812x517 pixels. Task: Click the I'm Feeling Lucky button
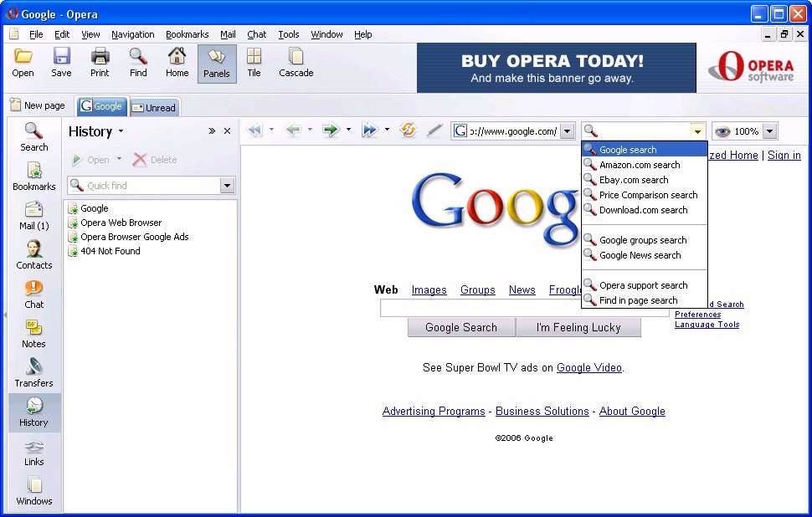click(x=578, y=328)
